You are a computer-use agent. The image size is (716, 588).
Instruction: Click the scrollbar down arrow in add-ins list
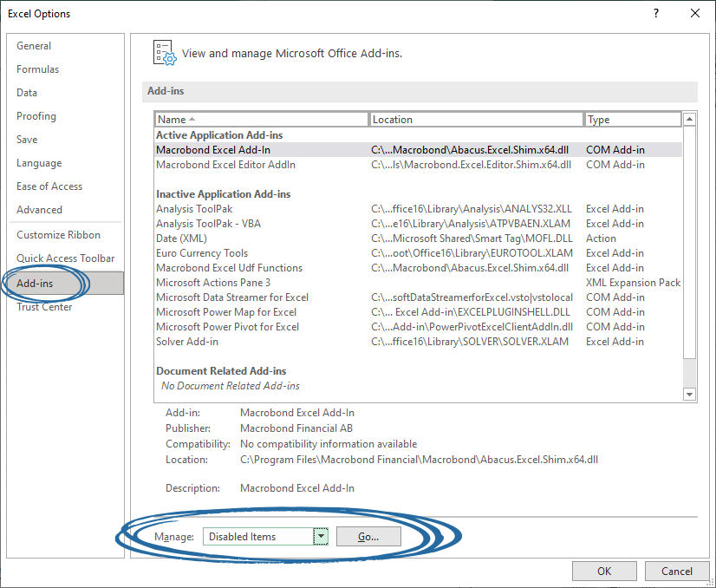pyautogui.click(x=689, y=394)
